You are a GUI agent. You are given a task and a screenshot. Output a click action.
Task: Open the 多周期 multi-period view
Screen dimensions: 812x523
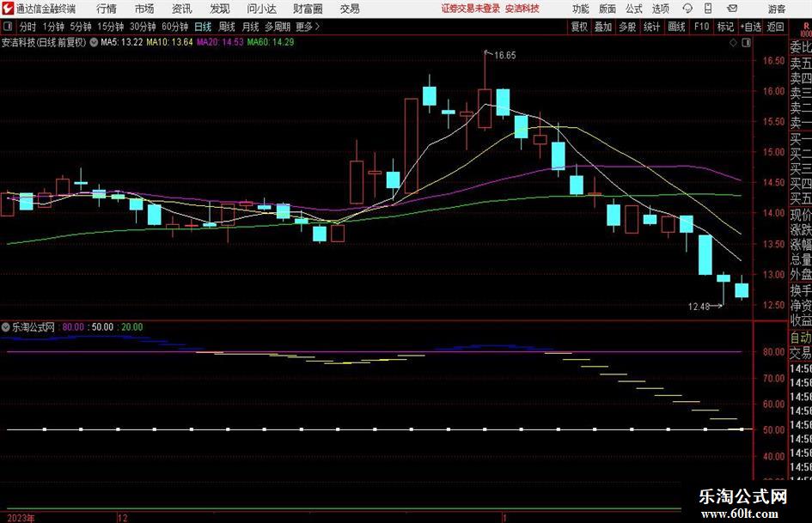[x=278, y=27]
